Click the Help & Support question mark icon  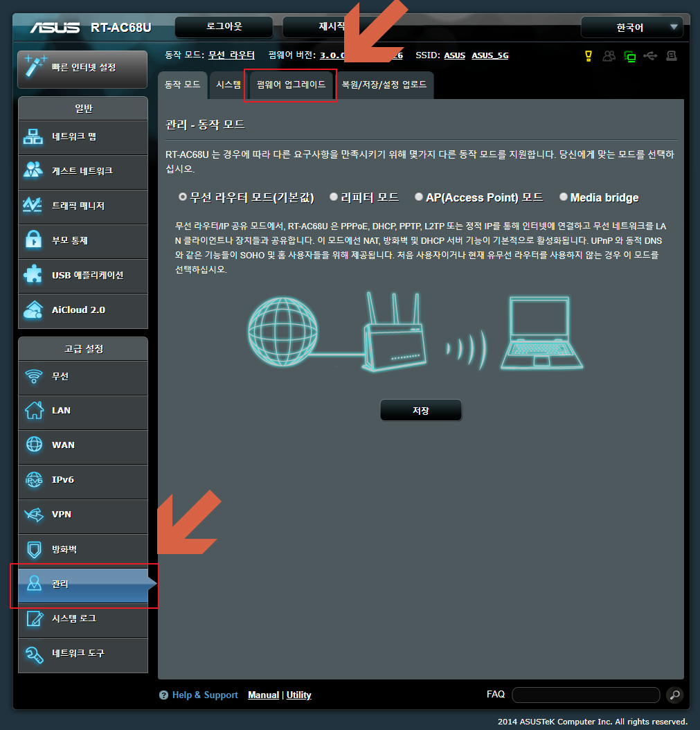[x=164, y=695]
